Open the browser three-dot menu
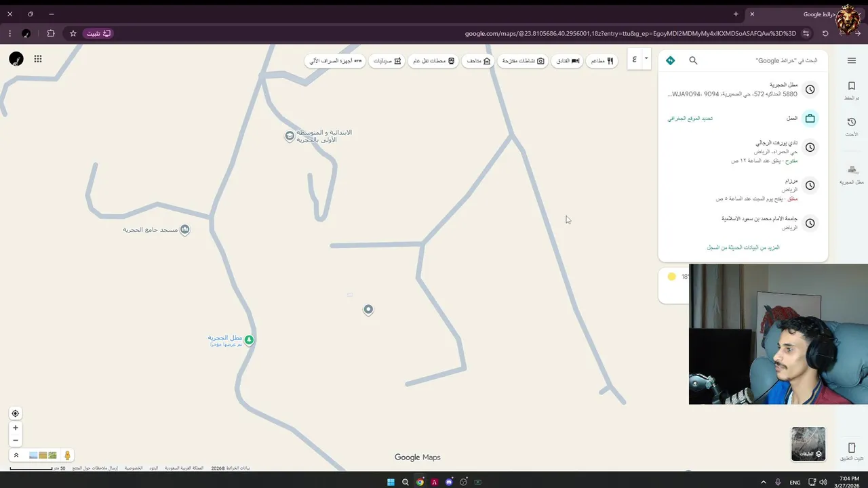The image size is (868, 488). pos(9,33)
